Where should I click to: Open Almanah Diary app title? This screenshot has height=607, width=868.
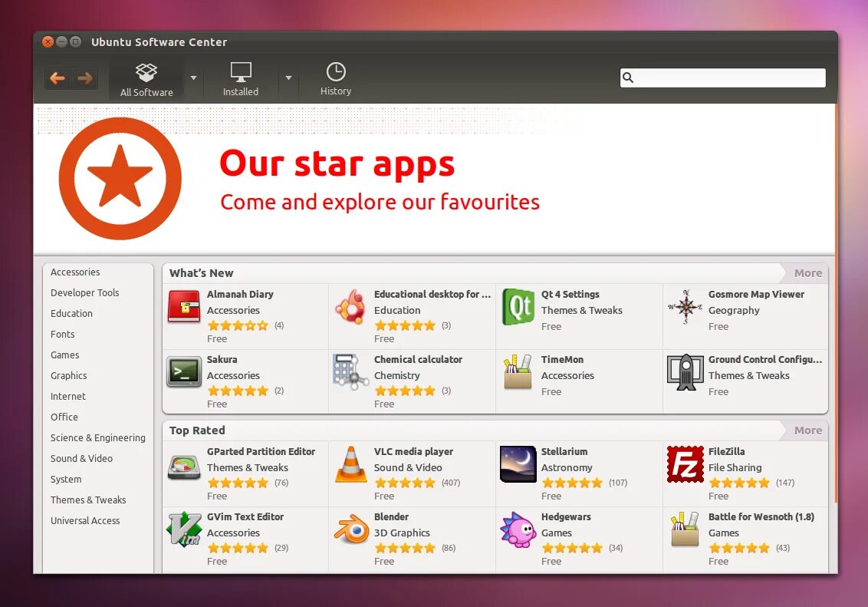240,294
